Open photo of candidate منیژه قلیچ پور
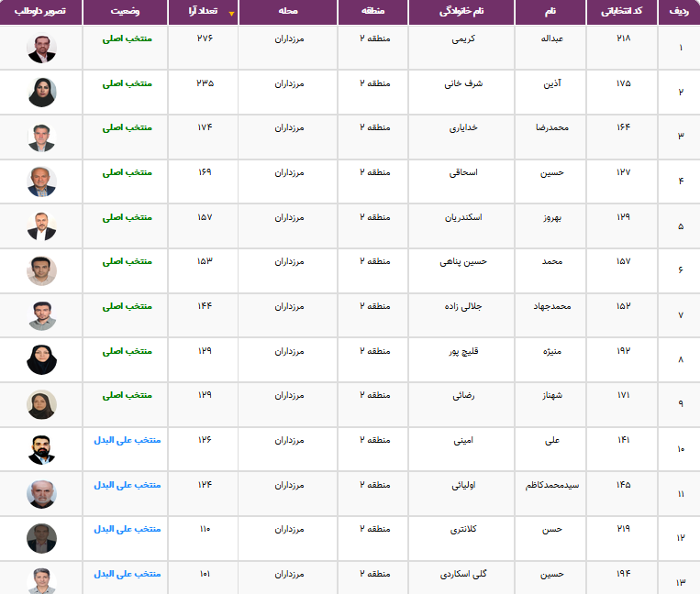700x594 pixels. (41, 360)
